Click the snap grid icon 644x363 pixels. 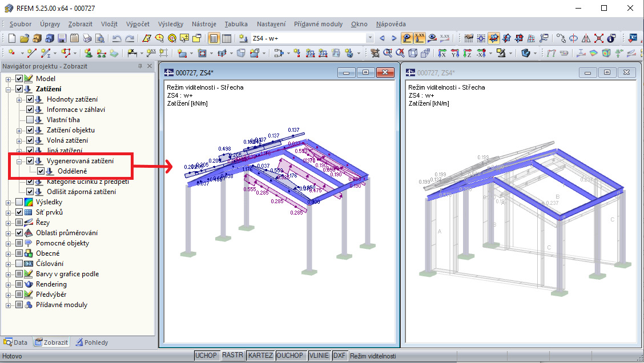pyautogui.click(x=481, y=38)
